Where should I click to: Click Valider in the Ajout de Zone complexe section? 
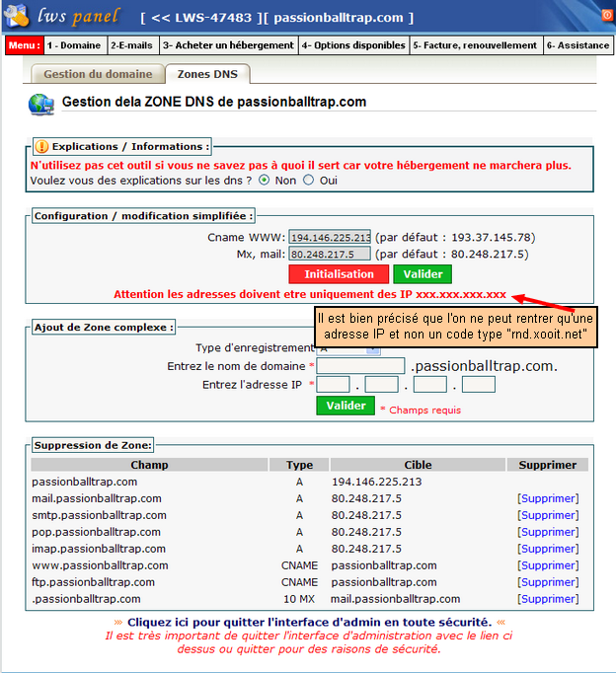coord(346,406)
